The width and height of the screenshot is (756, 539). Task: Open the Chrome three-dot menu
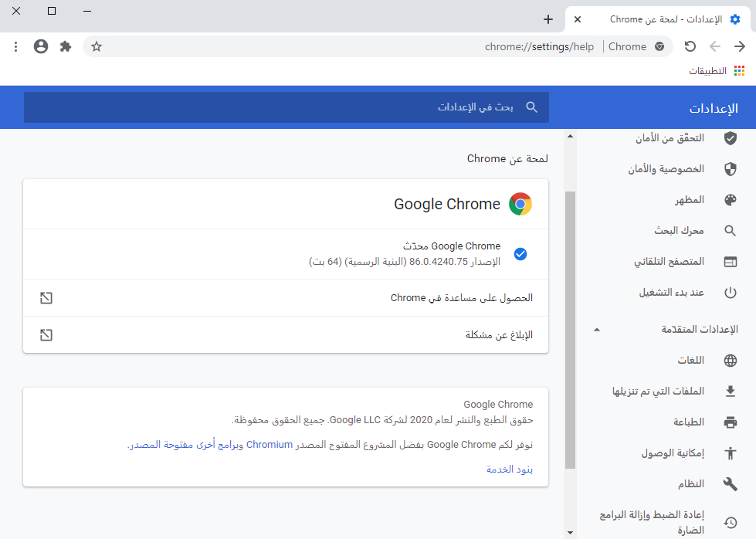pyautogui.click(x=16, y=47)
